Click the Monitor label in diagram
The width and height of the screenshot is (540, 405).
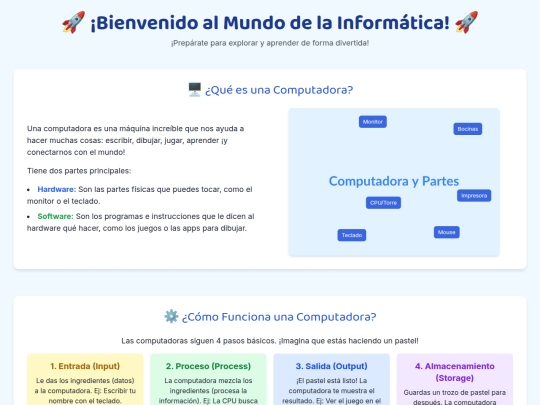(373, 122)
